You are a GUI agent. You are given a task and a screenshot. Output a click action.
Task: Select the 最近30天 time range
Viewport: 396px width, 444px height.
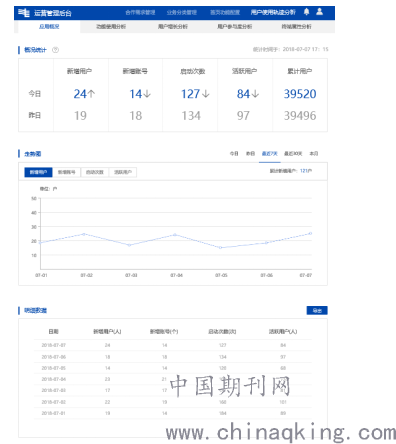(x=293, y=153)
